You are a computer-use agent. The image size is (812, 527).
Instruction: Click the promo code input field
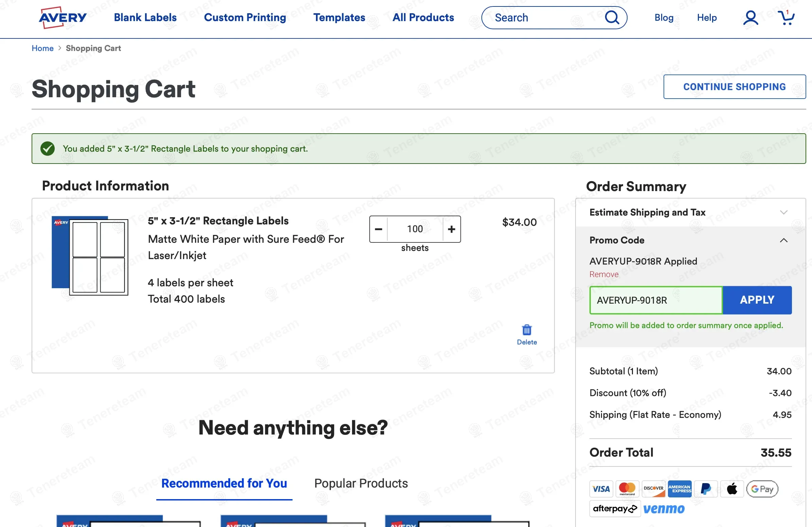[x=656, y=300]
